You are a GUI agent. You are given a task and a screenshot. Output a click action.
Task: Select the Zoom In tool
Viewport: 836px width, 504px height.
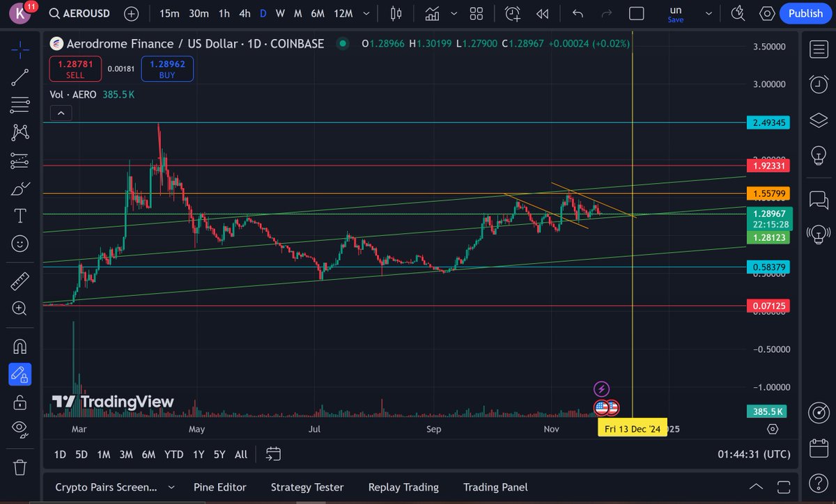pos(20,308)
